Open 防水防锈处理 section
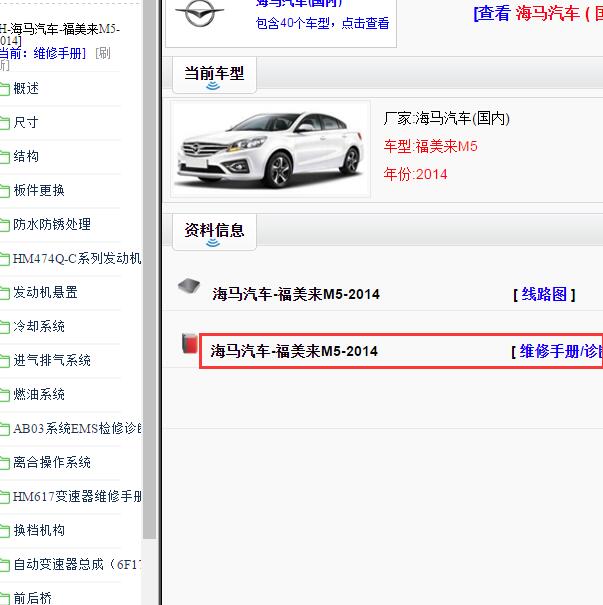 [52, 225]
